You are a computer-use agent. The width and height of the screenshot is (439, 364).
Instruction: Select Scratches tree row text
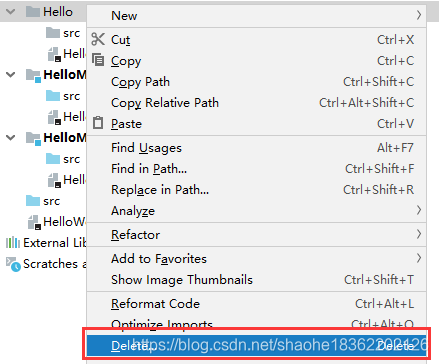(54, 264)
